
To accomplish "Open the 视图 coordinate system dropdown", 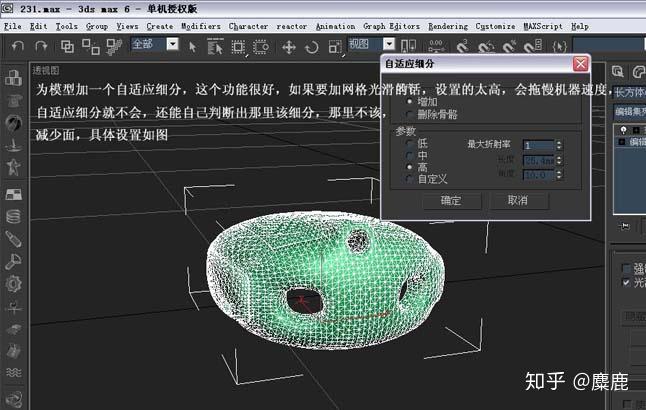I will (389, 44).
